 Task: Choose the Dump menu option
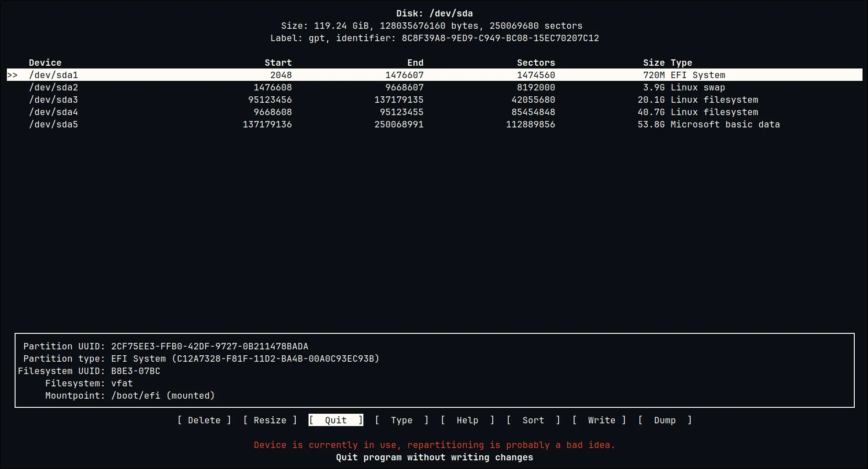coord(665,420)
